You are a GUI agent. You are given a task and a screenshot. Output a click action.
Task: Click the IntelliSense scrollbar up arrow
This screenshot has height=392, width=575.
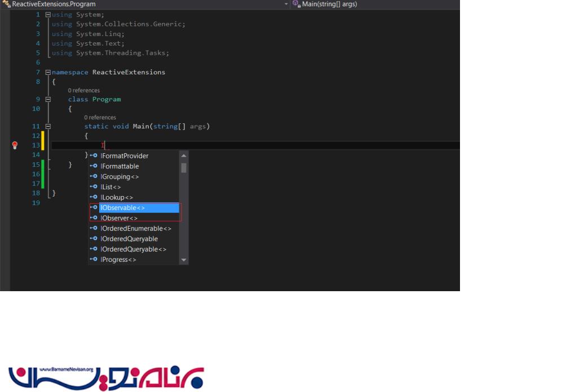(184, 155)
